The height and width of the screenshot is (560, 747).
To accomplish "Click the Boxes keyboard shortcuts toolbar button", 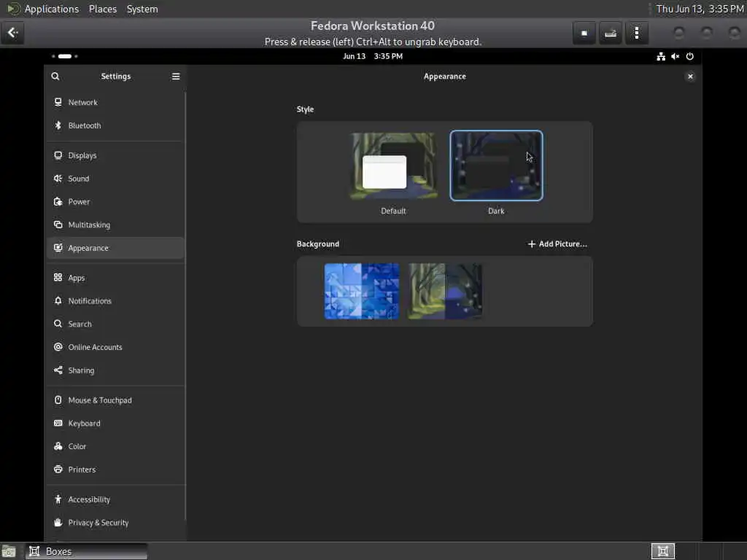I will coord(611,34).
